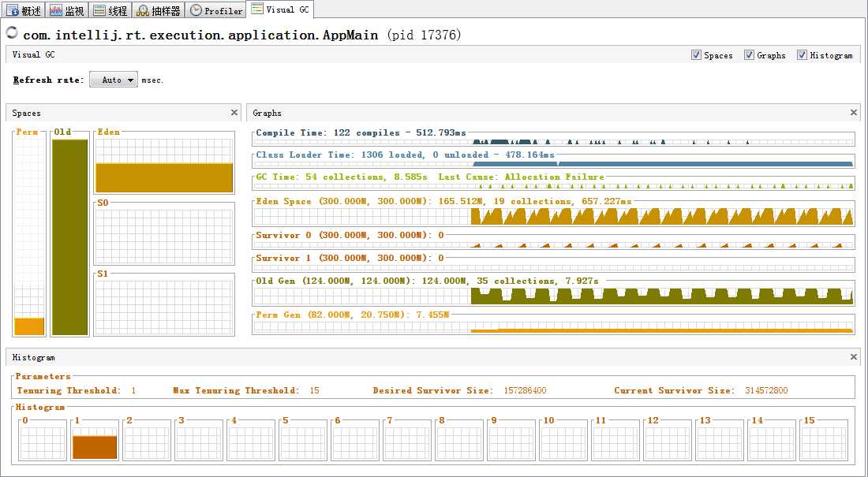Open the Refresh rate Auto dropdown

pos(114,80)
